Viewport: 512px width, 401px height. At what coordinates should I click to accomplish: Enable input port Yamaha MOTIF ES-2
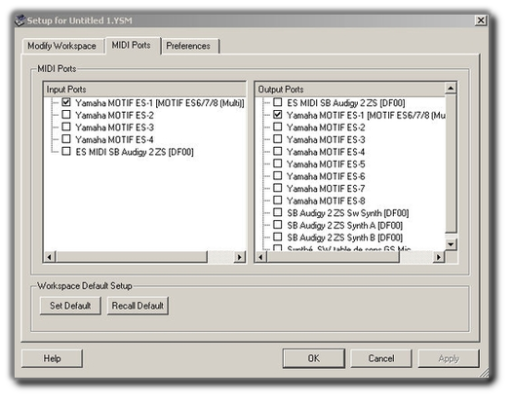pyautogui.click(x=66, y=115)
